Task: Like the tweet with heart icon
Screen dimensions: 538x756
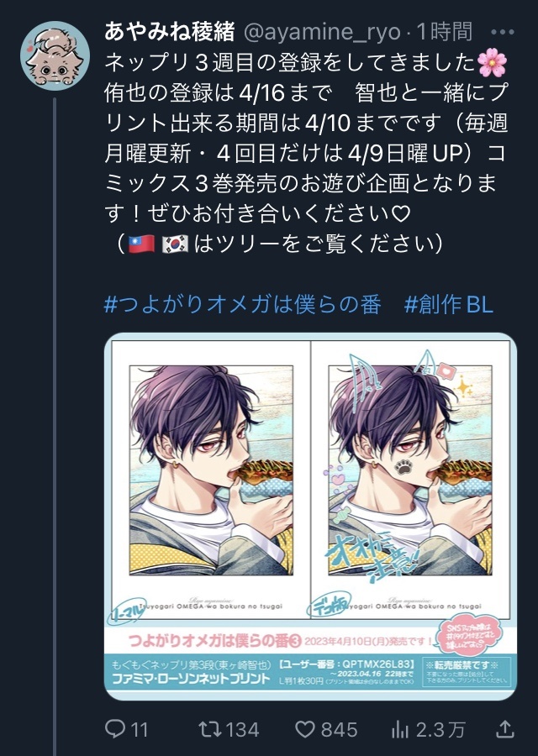Action: [305, 729]
